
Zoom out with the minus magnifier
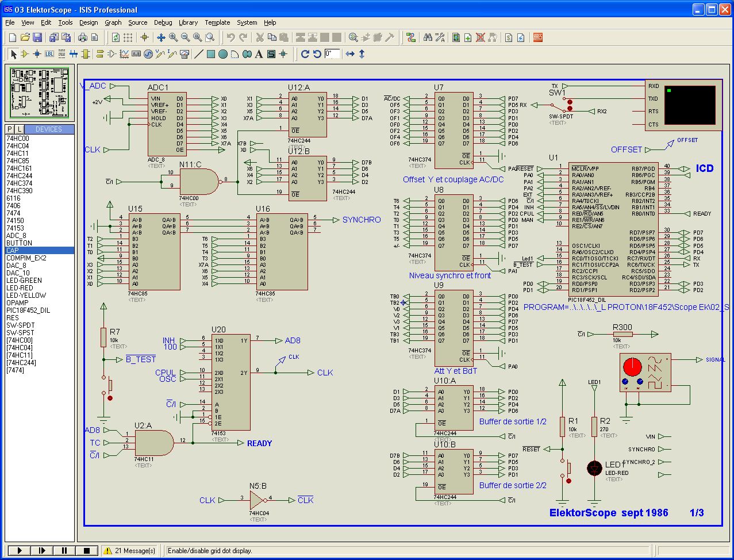pyautogui.click(x=185, y=37)
